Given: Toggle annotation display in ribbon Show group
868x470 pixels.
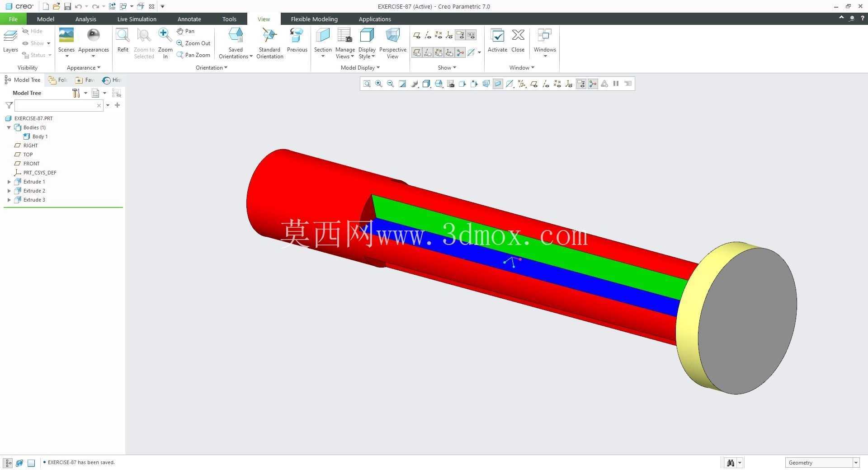Looking at the screenshot, I should tap(460, 35).
